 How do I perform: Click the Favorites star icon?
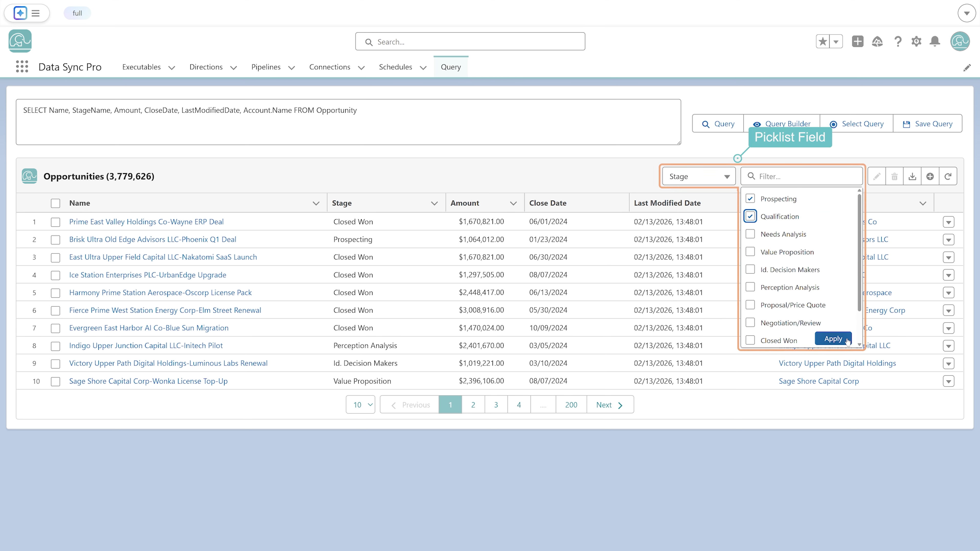click(x=823, y=41)
